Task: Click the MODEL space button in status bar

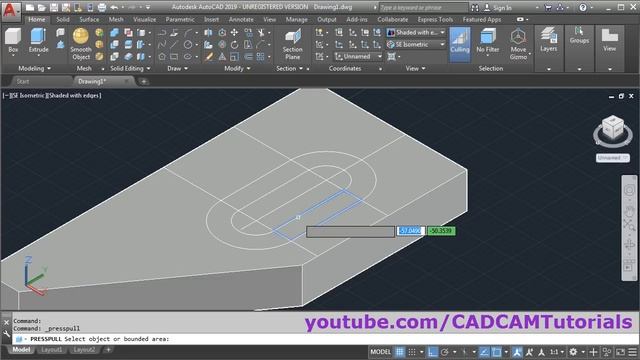Action: coord(380,352)
